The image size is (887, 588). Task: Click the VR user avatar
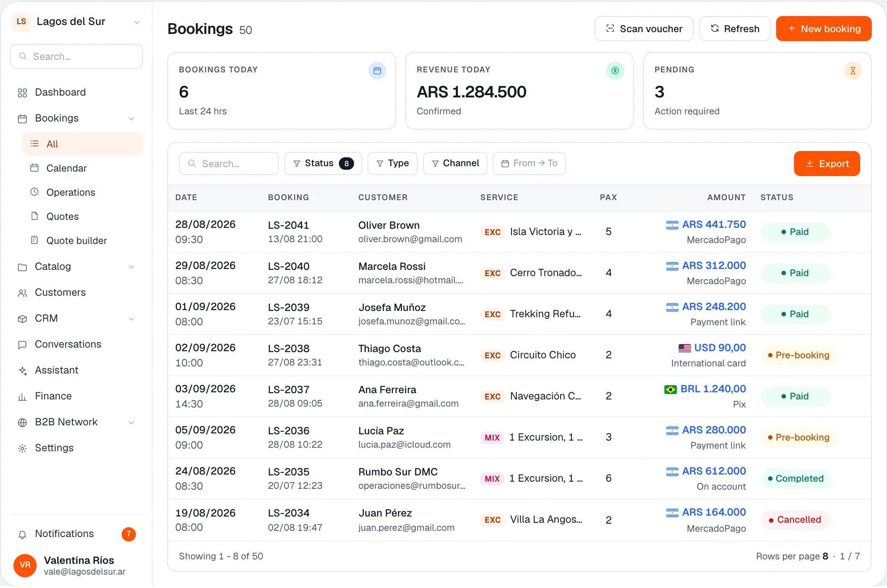pyautogui.click(x=25, y=565)
